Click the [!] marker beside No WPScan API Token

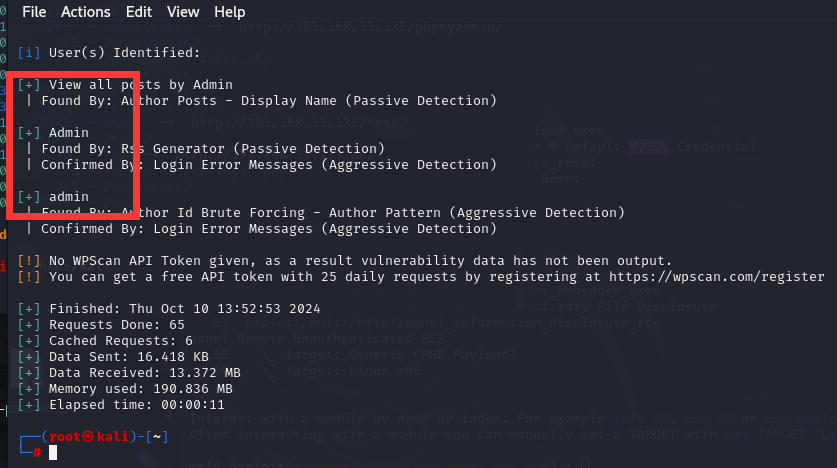tap(29, 261)
